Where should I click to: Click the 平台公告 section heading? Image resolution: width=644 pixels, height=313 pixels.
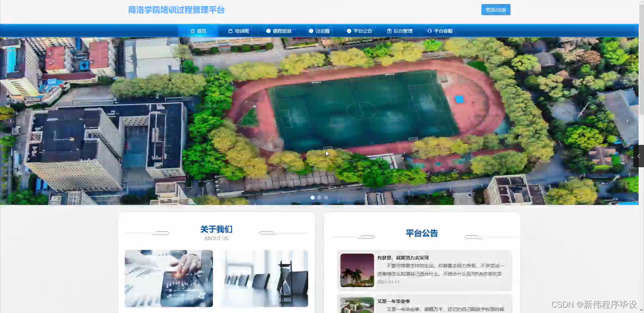pyautogui.click(x=422, y=233)
